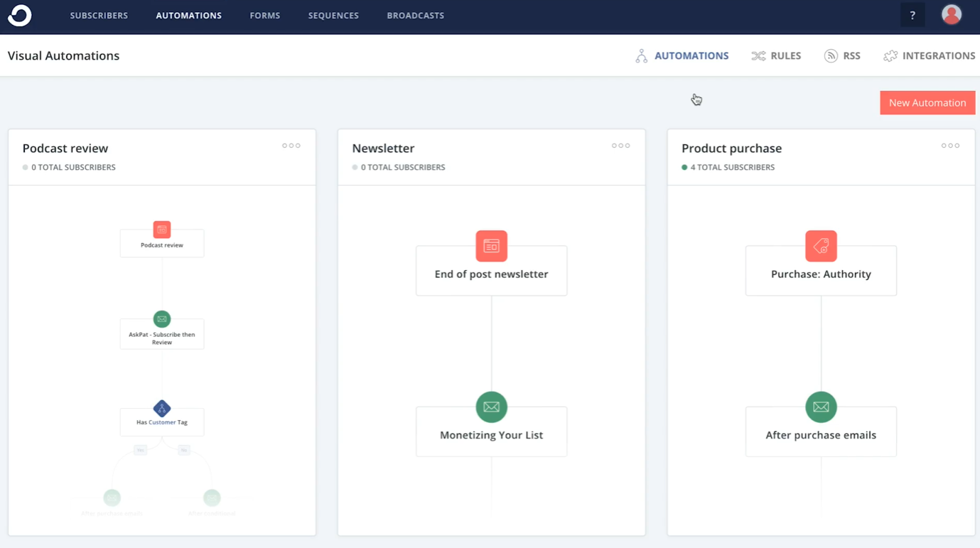Image resolution: width=980 pixels, height=548 pixels.
Task: Select the AskPat - Subscribe then Review node
Action: (162, 334)
